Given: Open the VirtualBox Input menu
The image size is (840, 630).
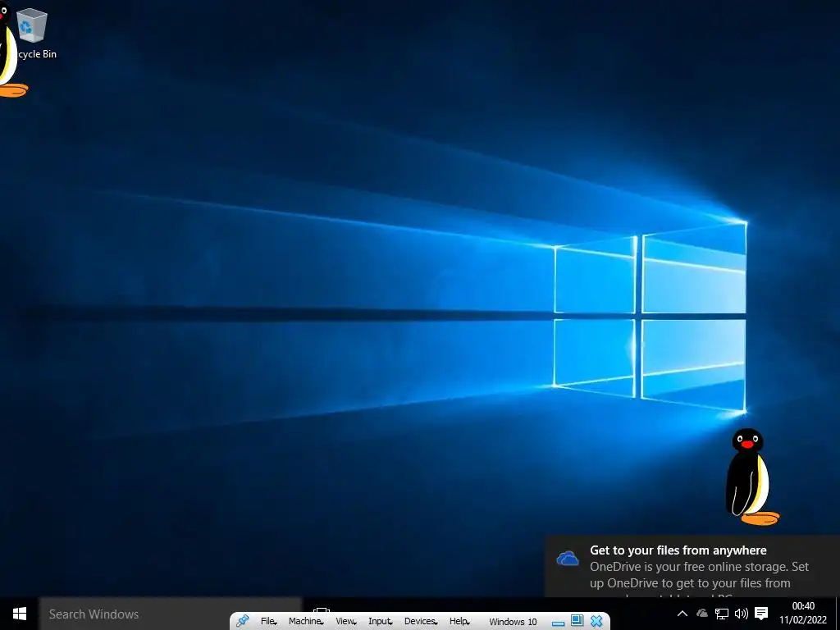Looking at the screenshot, I should [x=381, y=622].
